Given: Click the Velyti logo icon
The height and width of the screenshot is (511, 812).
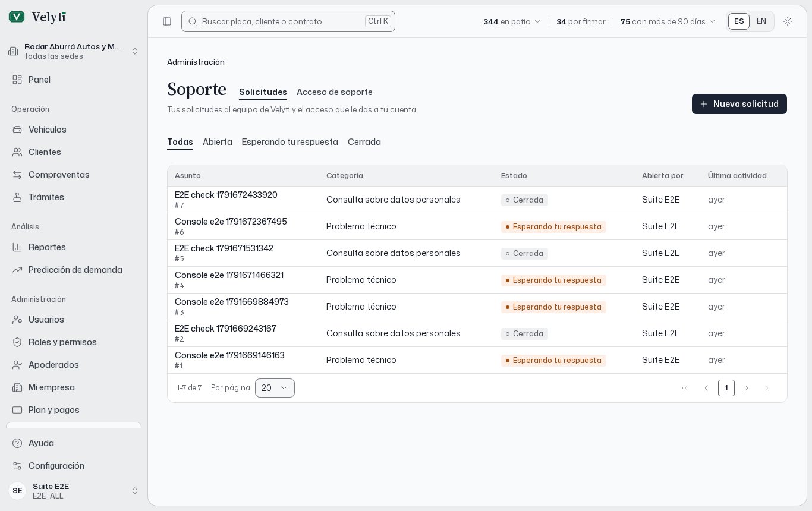Looking at the screenshot, I should tap(17, 17).
